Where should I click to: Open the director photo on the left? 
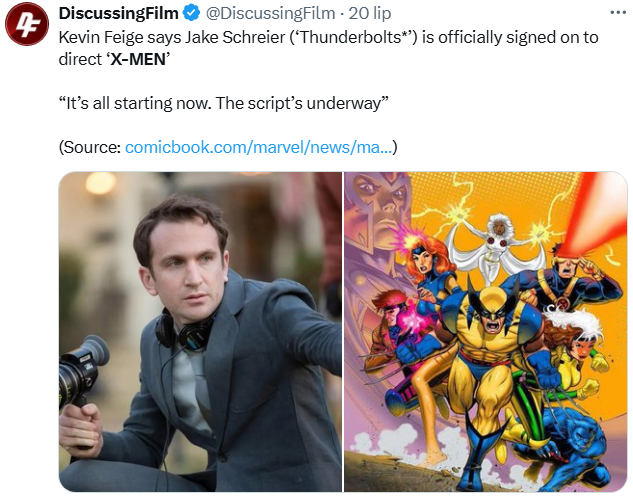[200, 331]
